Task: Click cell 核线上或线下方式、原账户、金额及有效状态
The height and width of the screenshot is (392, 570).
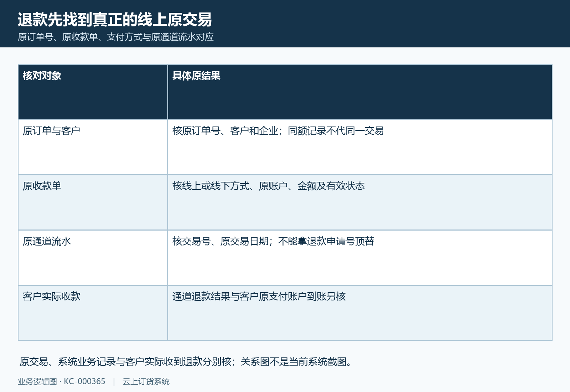Action: (360, 202)
